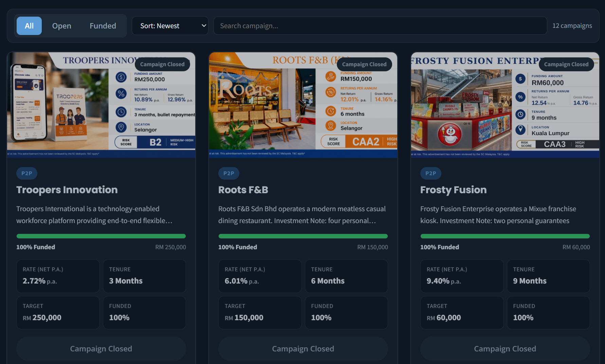Click the 6 Months tenure value
The height and width of the screenshot is (364, 605).
[x=328, y=281]
